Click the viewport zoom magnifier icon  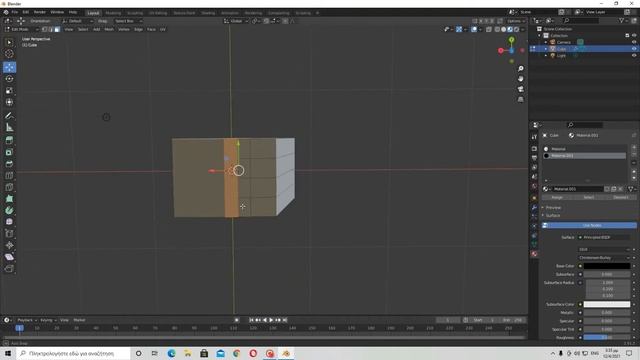click(x=520, y=69)
